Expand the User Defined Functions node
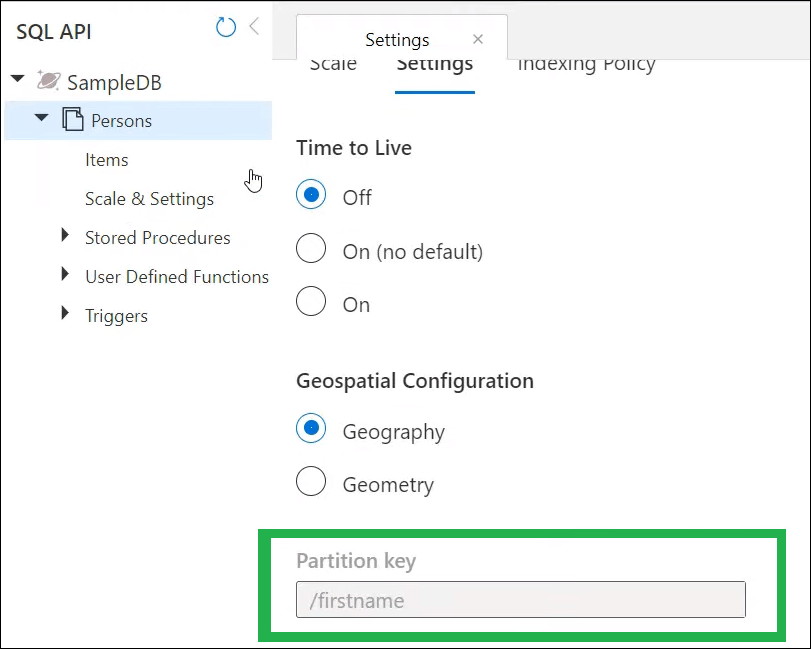This screenshot has width=811, height=649. pos(63,277)
